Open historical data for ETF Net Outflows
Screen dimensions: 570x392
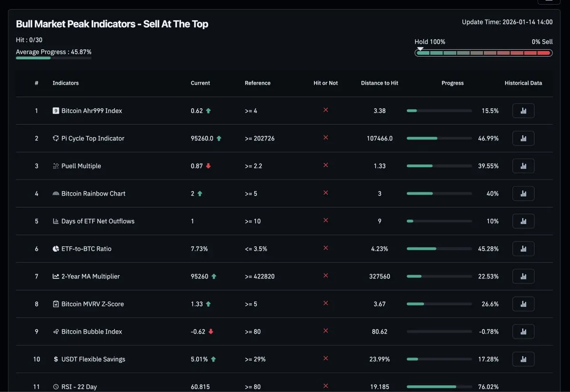tap(523, 221)
